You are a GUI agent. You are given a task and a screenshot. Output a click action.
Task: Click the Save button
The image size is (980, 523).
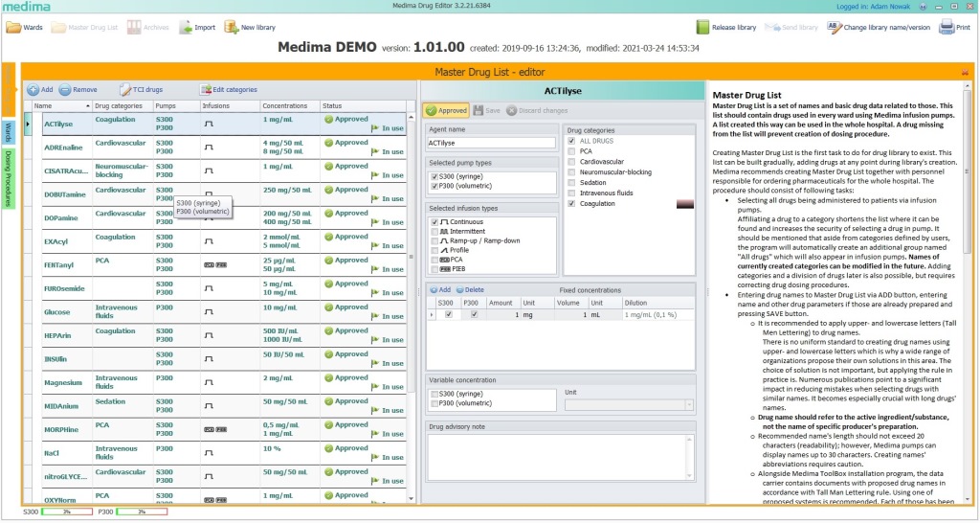487,111
